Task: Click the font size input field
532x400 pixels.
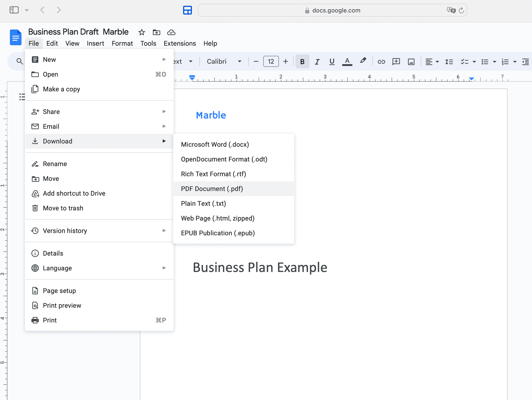Action: (x=271, y=61)
